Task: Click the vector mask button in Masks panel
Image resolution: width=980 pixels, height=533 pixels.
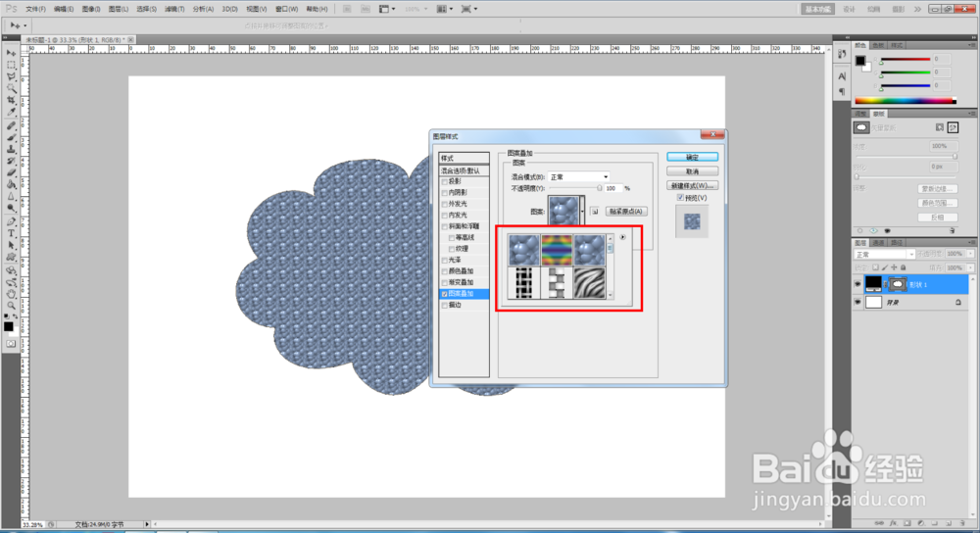Action: click(953, 127)
